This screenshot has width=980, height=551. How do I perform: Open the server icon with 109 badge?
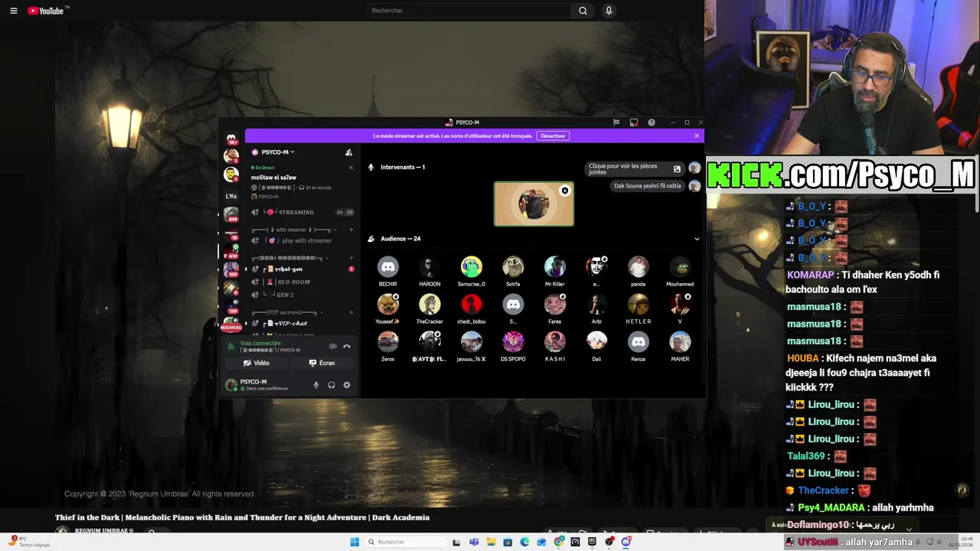click(x=231, y=269)
